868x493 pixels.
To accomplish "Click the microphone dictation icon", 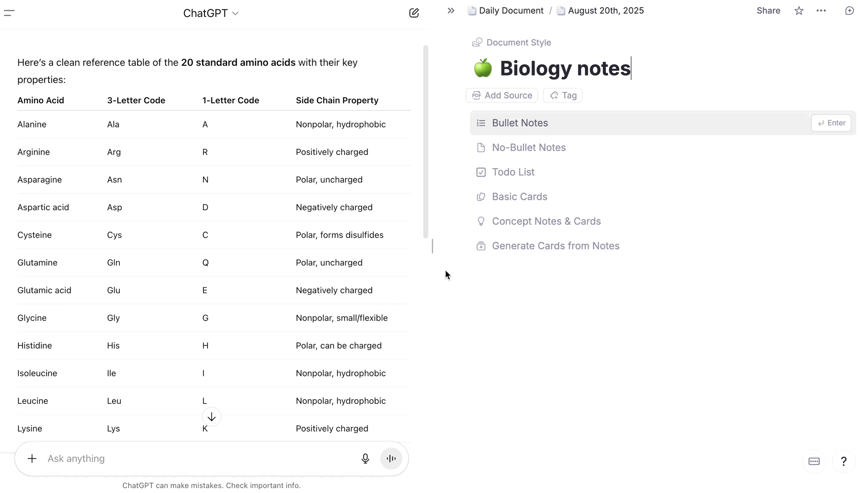I will point(365,458).
